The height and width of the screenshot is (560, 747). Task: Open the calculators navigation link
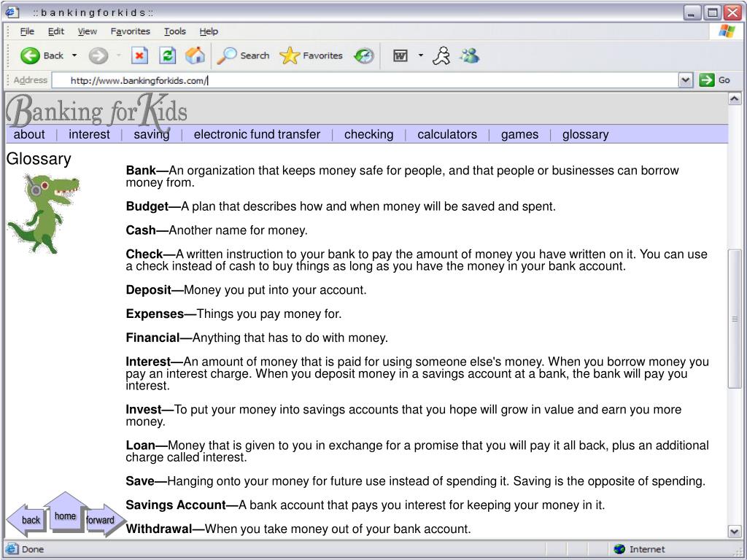447,134
